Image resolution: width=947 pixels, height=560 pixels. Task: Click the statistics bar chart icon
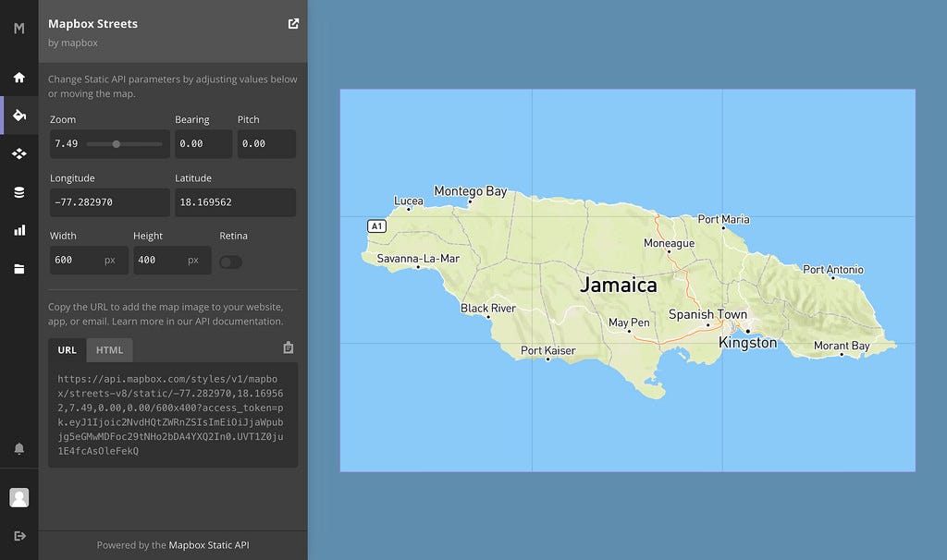pos(18,230)
